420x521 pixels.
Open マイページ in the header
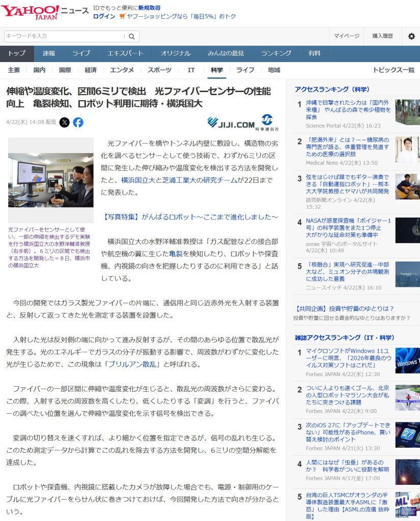(346, 36)
